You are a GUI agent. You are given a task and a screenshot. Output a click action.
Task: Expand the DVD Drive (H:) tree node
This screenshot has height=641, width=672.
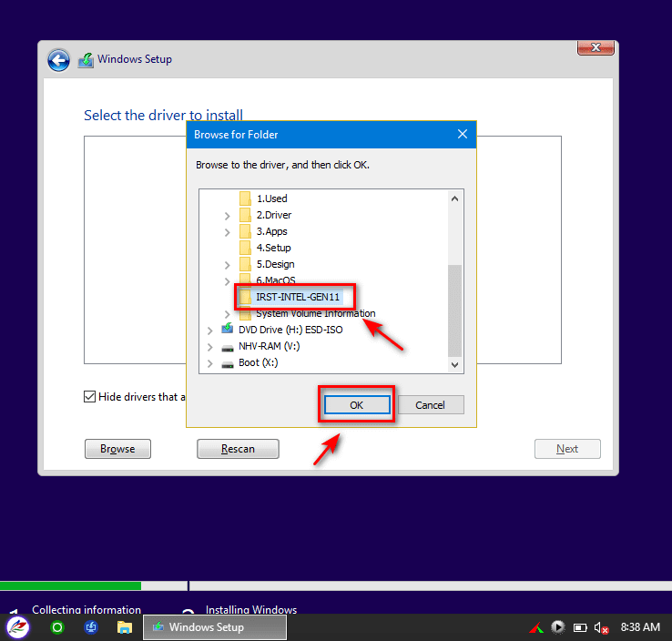pos(209,330)
